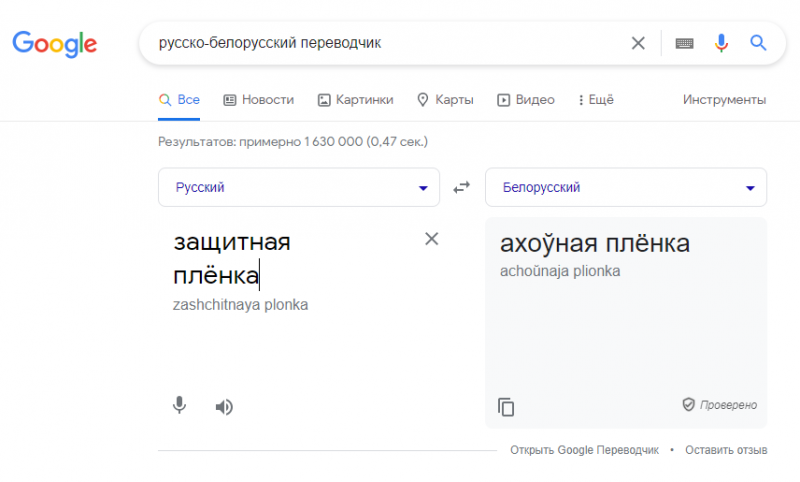The width and height of the screenshot is (800, 482).
Task: Open the Видео tab
Action: [526, 99]
